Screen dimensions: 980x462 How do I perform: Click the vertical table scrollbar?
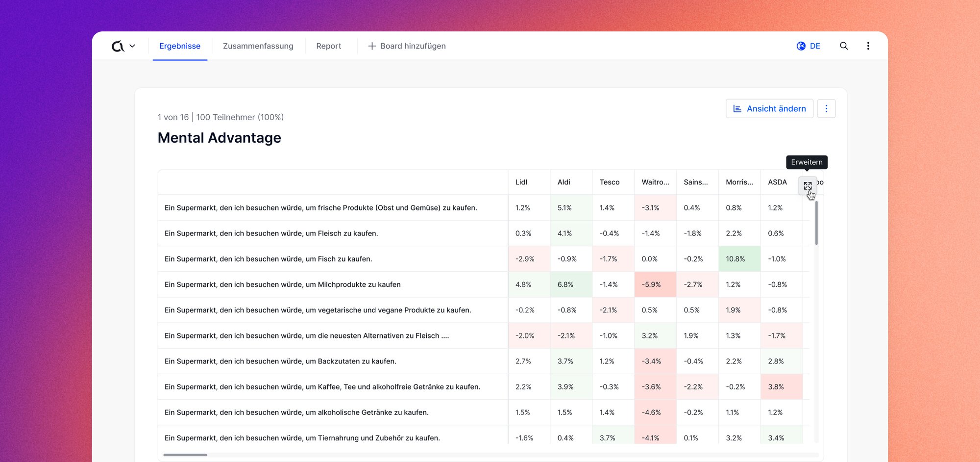tap(816, 223)
